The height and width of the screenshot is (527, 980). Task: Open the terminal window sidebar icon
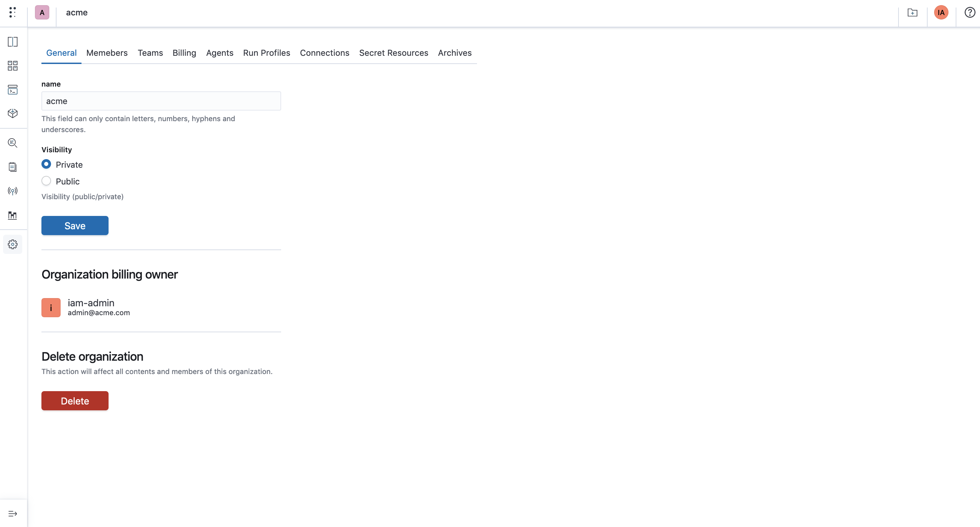13,90
